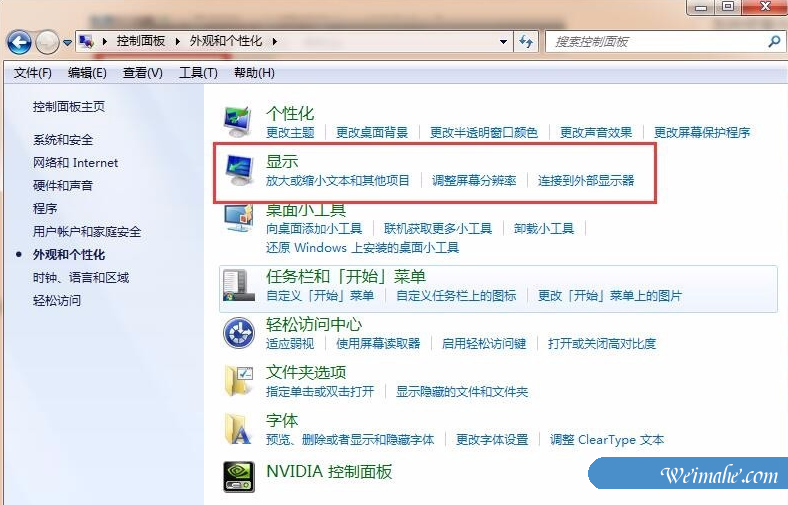Click the 桌面小工具 icon
Image resolution: width=788 pixels, height=505 pixels.
239,219
